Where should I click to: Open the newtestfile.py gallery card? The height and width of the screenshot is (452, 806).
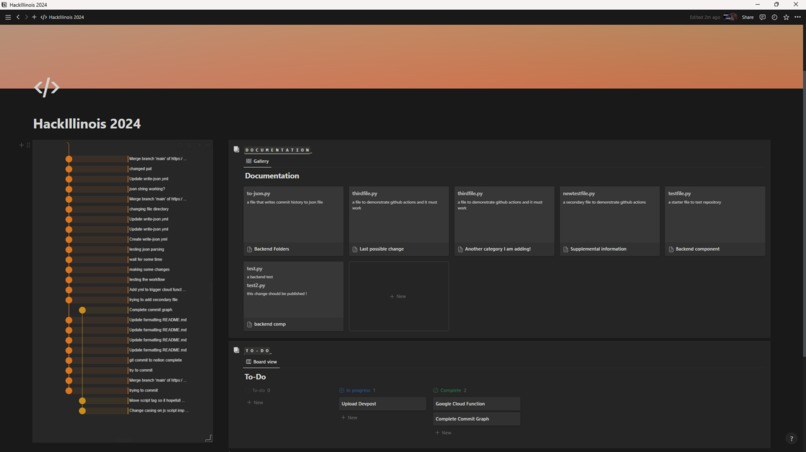pyautogui.click(x=610, y=221)
